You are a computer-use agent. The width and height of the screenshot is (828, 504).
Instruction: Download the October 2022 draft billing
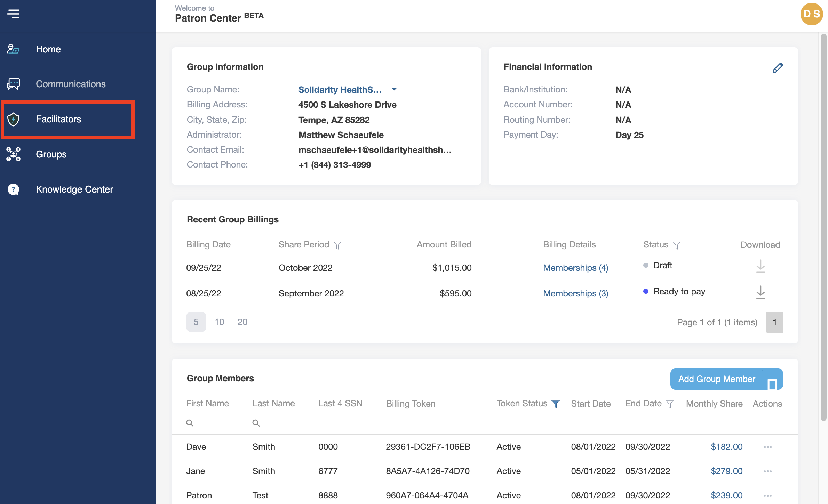761,267
